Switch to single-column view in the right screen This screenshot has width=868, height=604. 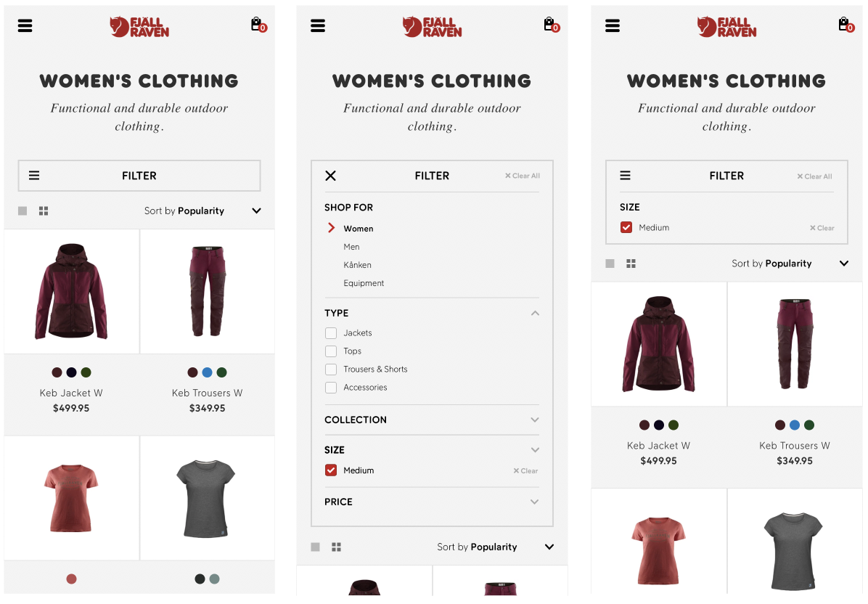click(610, 264)
